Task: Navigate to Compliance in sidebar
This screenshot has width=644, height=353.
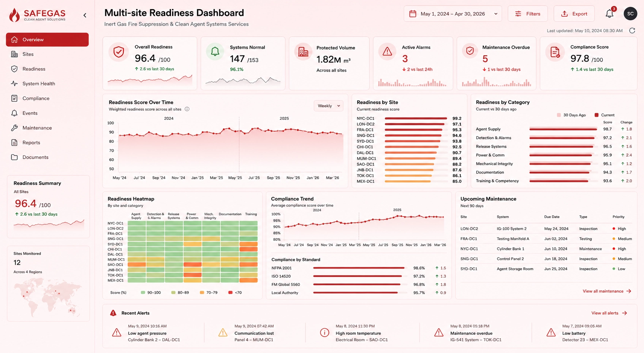Action: click(x=36, y=99)
